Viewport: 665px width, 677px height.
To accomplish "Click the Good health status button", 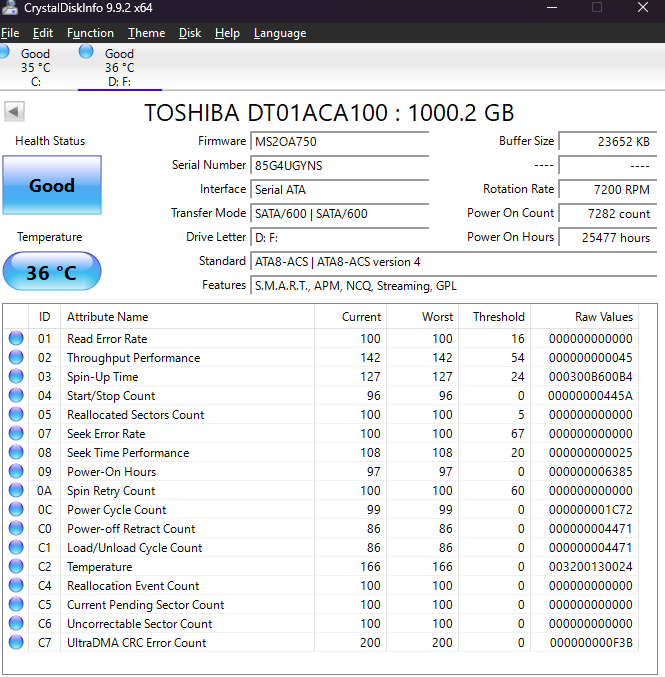I will [x=52, y=185].
